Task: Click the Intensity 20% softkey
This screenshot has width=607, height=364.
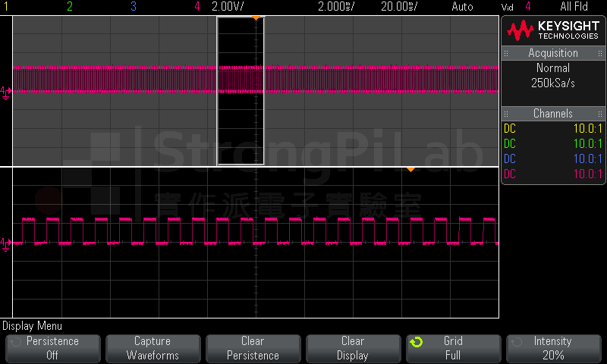Action: (x=554, y=348)
